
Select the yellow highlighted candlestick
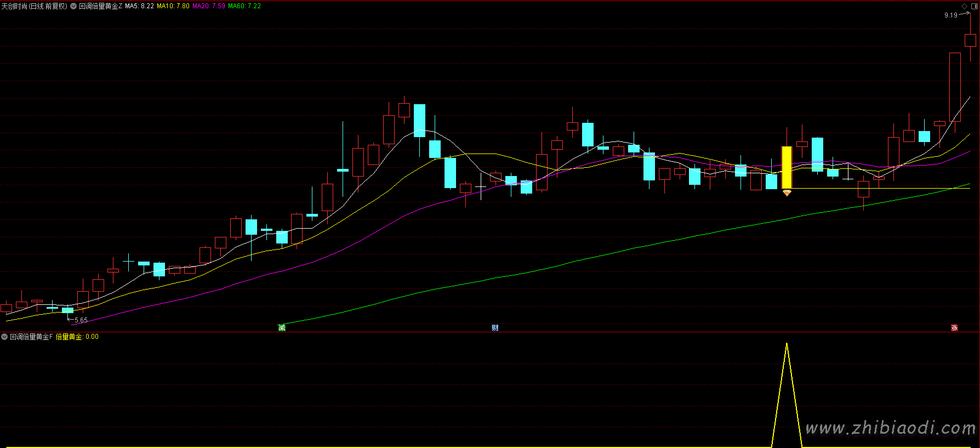coord(787,167)
